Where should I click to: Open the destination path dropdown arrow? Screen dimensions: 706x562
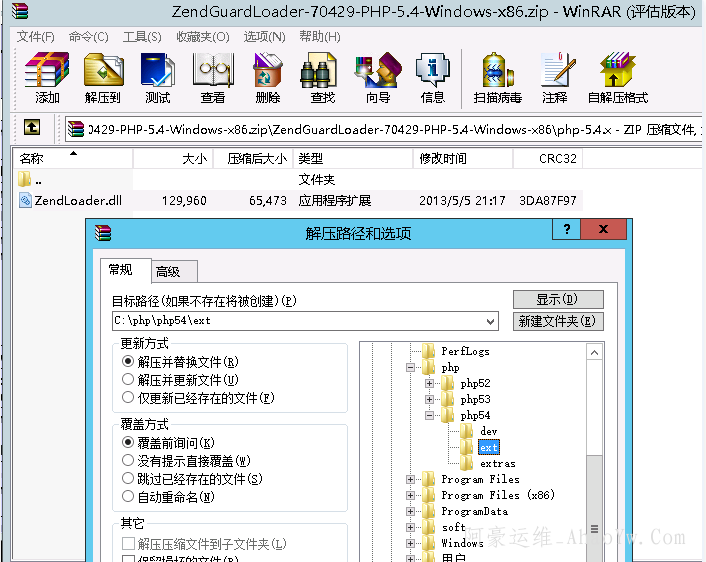coord(489,321)
